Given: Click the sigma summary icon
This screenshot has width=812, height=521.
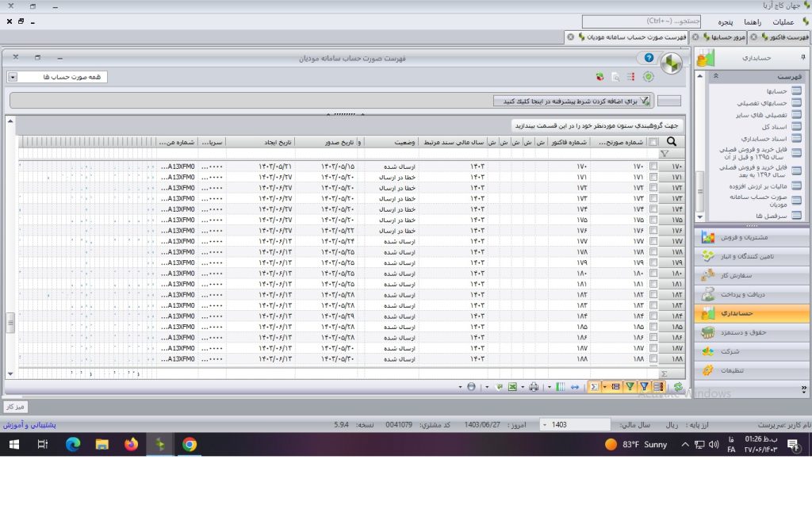Looking at the screenshot, I should coord(594,387).
